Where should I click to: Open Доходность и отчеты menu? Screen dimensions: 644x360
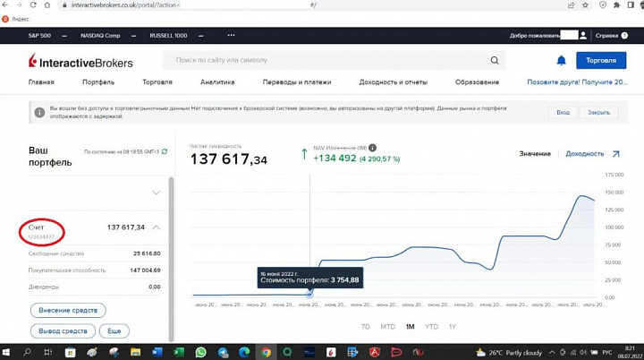point(393,81)
